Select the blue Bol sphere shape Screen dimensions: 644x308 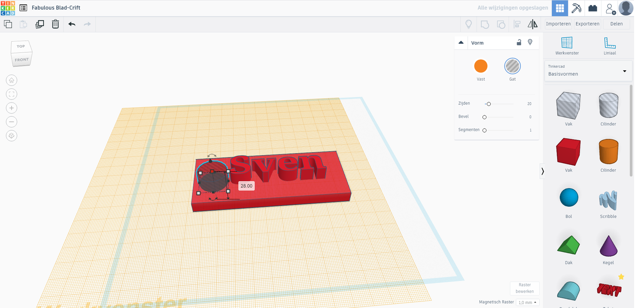tap(568, 198)
